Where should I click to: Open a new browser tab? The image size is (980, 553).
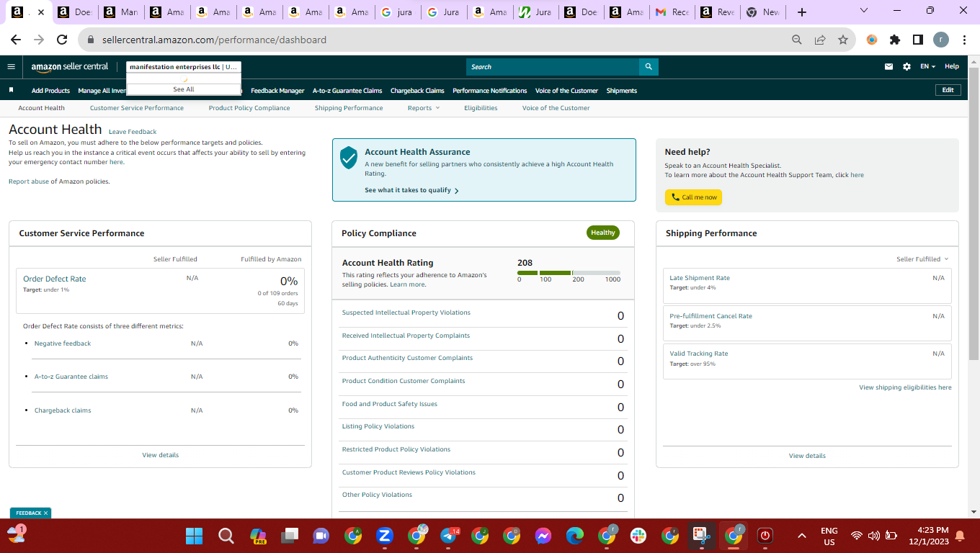pos(802,12)
